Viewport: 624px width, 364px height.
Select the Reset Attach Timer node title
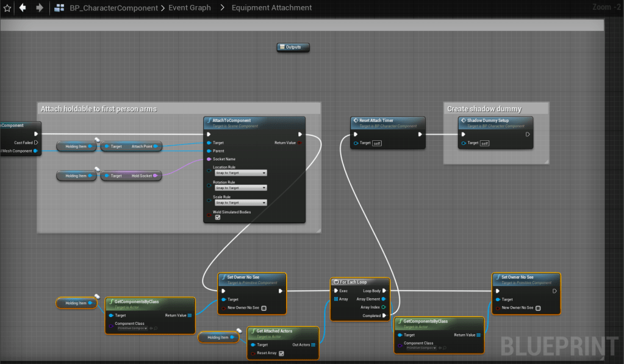[377, 120]
